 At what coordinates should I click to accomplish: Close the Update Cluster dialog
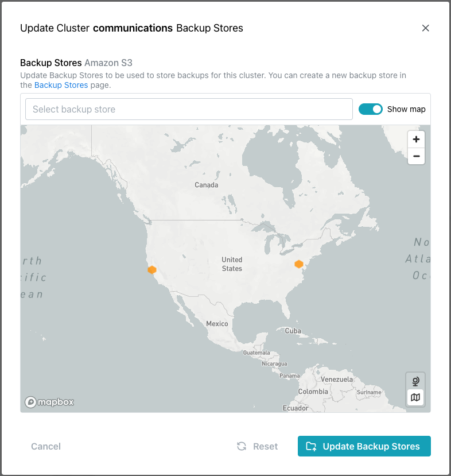pyautogui.click(x=426, y=28)
